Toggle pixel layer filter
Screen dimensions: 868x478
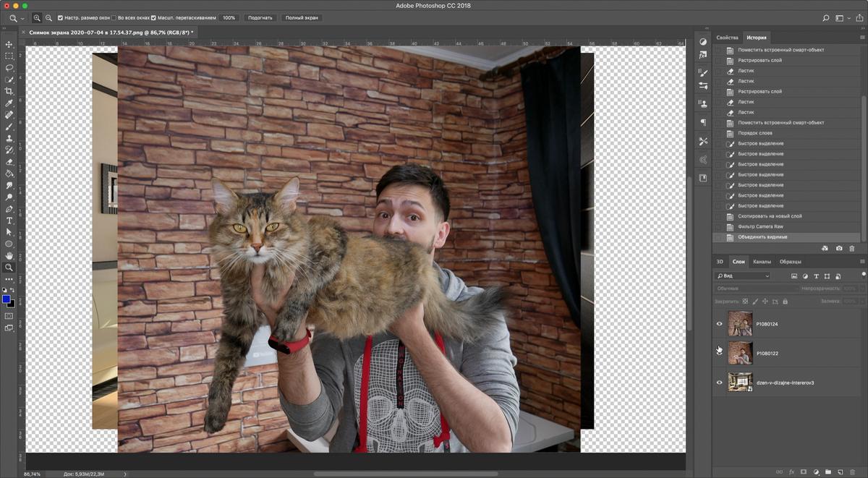(794, 276)
